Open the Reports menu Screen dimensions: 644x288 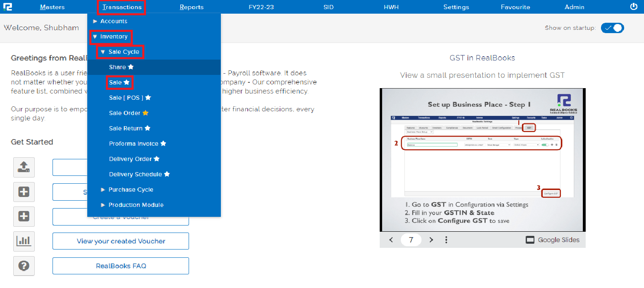click(192, 7)
